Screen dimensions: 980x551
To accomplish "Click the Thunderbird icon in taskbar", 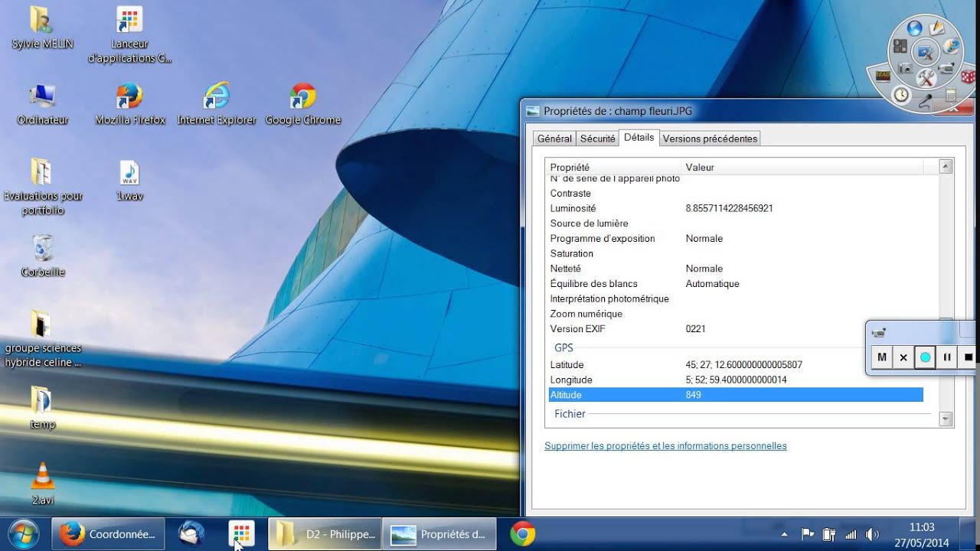I will tap(192, 534).
